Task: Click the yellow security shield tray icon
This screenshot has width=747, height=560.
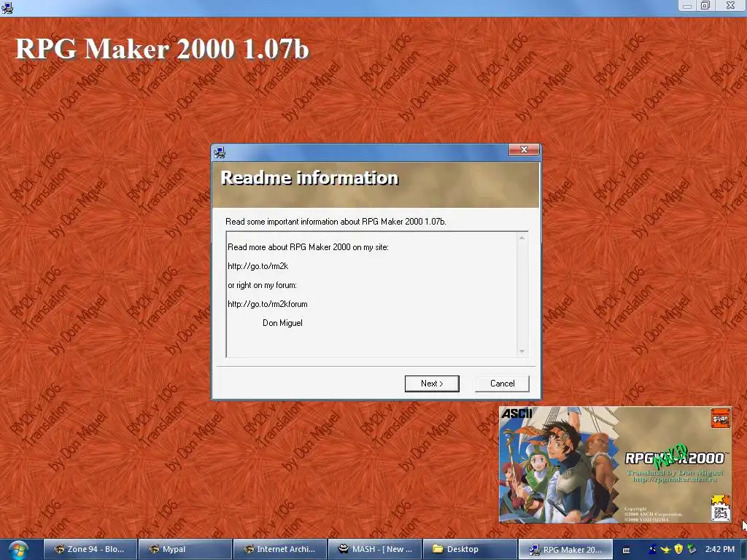Action: point(678,549)
